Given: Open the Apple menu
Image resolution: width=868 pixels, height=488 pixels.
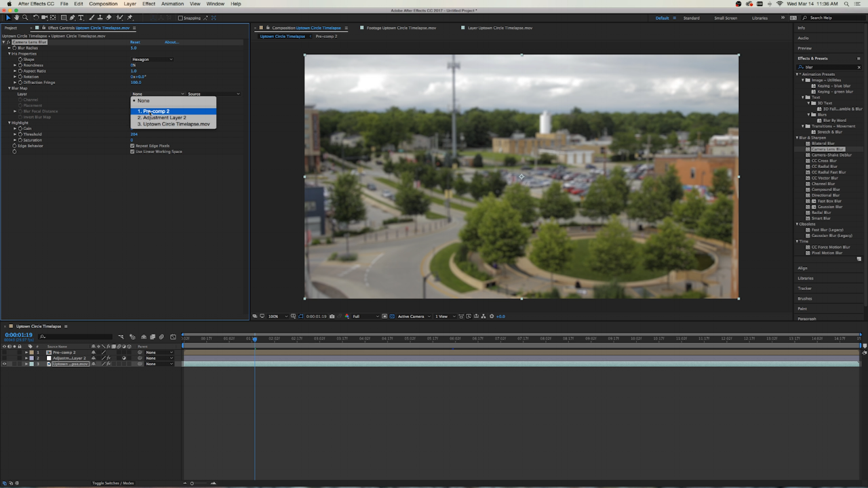Looking at the screenshot, I should coord(8,4).
